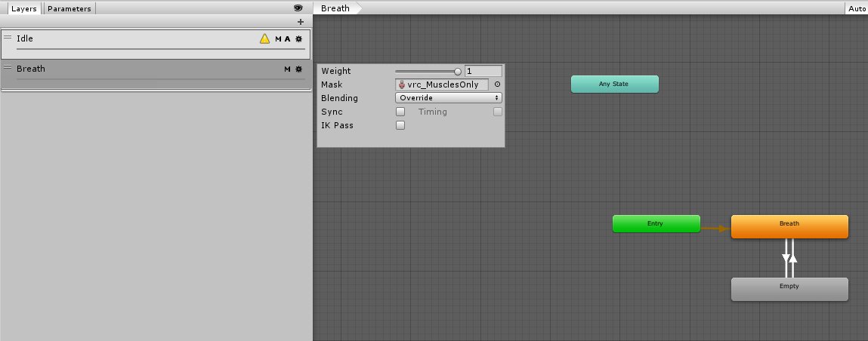868x341 pixels.
Task: Select the gray Empty state node
Action: point(789,289)
